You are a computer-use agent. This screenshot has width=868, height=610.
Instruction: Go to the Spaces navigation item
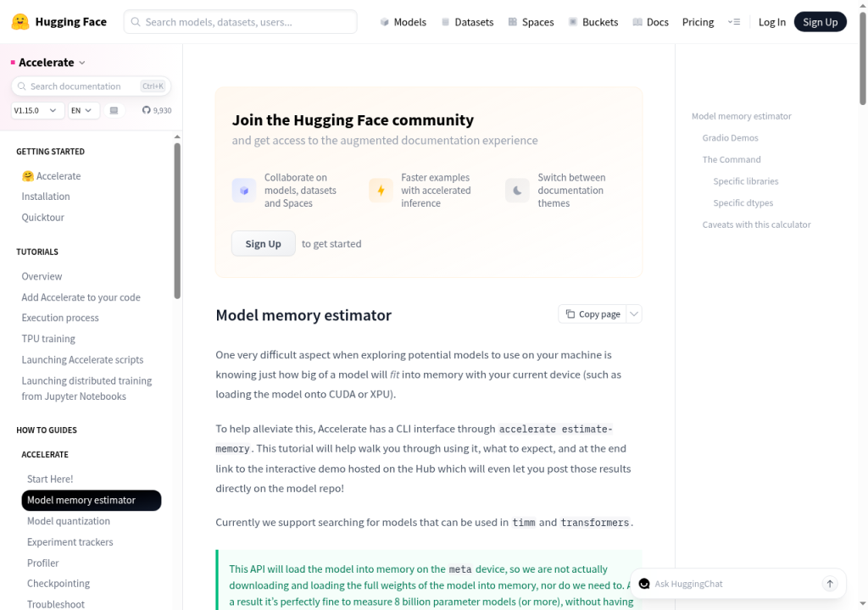[x=531, y=22]
